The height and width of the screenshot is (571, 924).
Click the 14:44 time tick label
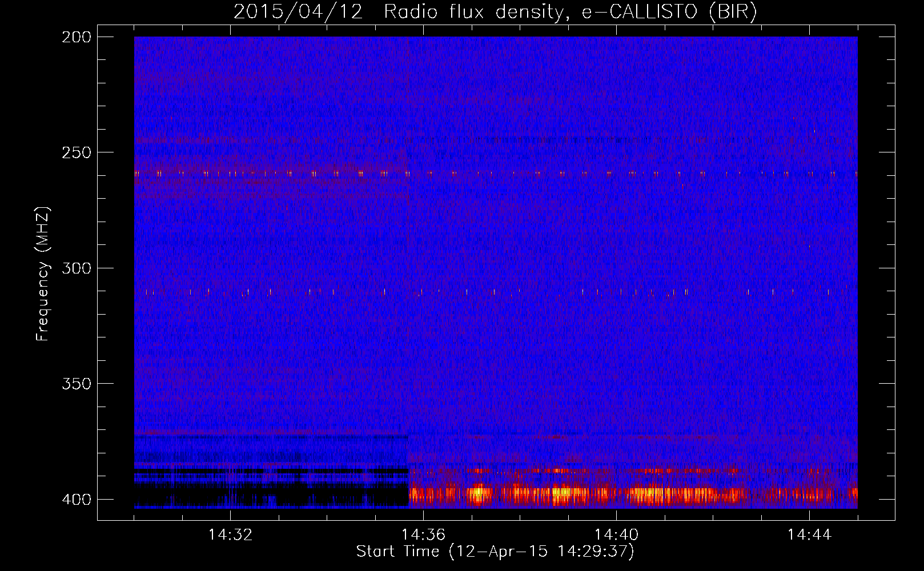(809, 535)
